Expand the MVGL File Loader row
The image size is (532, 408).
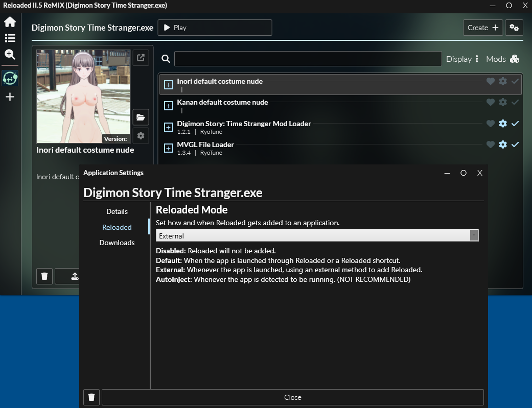[168, 148]
